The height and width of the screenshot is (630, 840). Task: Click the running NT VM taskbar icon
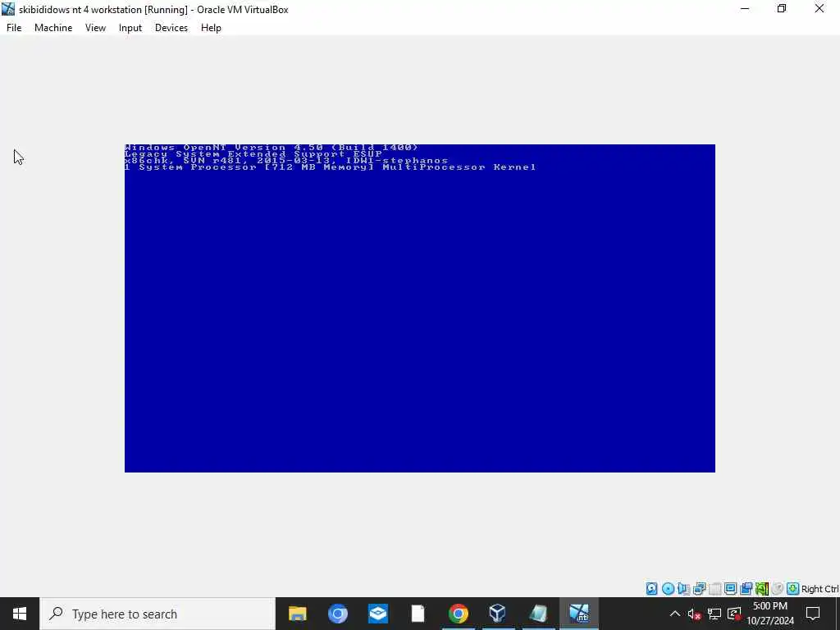(578, 614)
